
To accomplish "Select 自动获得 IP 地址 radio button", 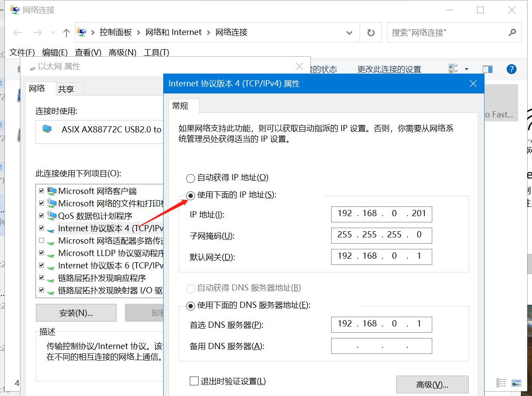I will [191, 178].
